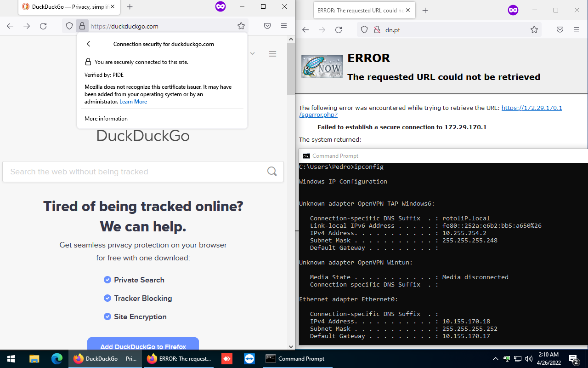Click the tracking protection shield icon
The width and height of the screenshot is (588, 368).
pyautogui.click(x=69, y=26)
